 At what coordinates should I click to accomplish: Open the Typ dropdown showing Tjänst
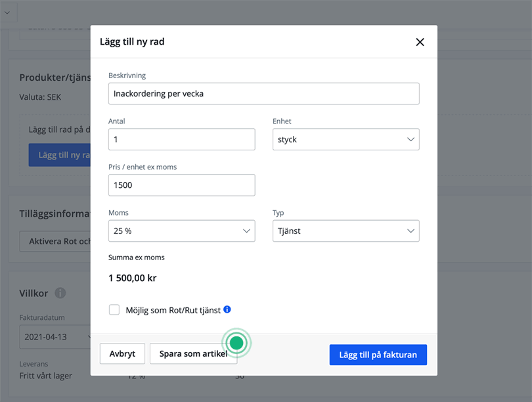tap(345, 231)
